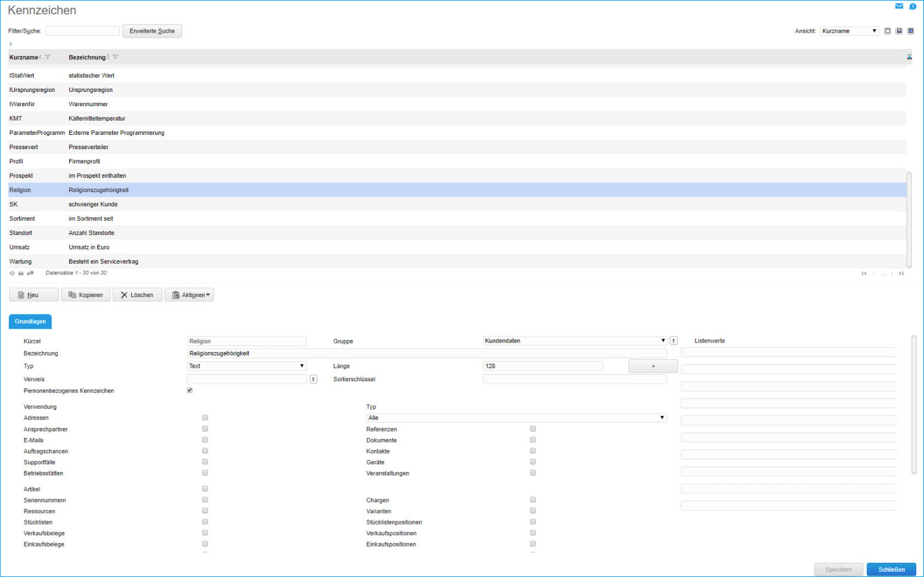Expand the Typ dropdown set to Text

[247, 366]
